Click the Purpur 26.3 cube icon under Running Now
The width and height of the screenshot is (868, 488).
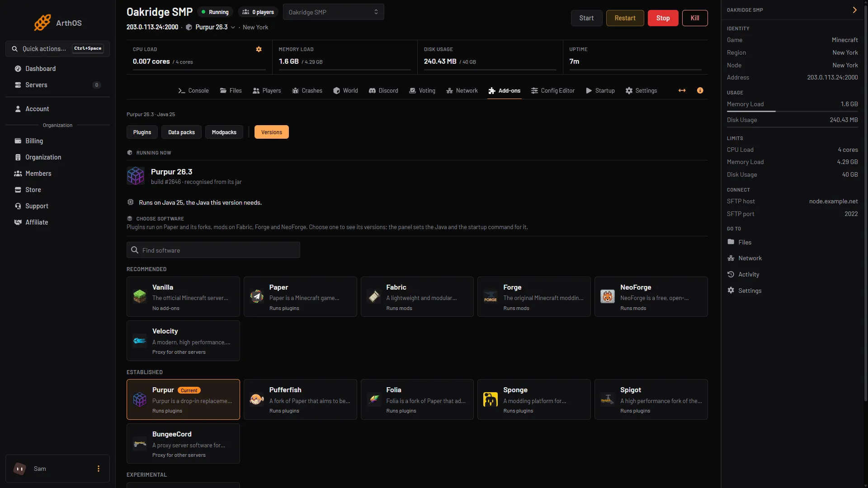click(x=136, y=176)
